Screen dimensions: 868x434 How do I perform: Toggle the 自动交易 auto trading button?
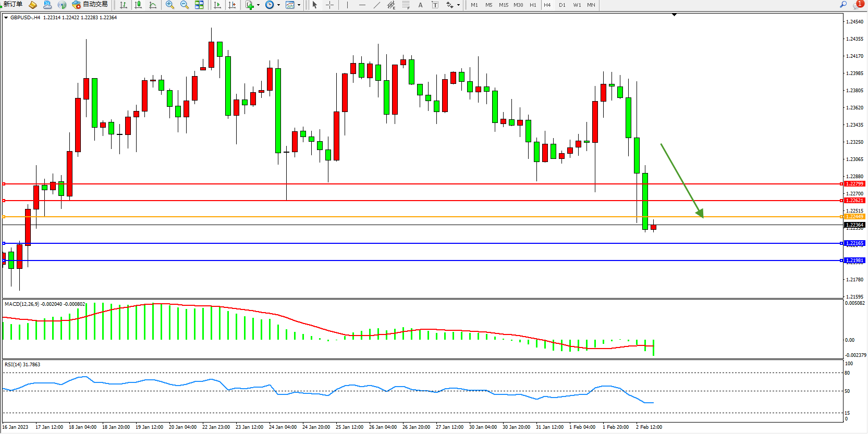coord(90,5)
